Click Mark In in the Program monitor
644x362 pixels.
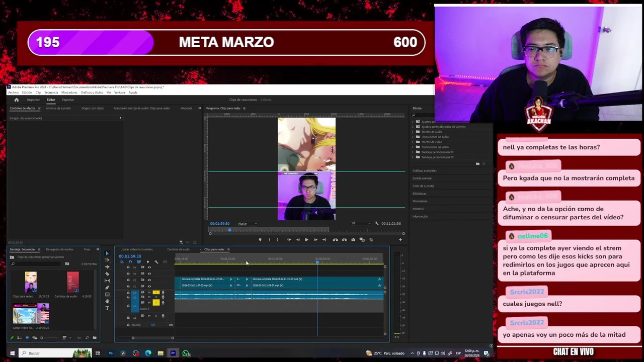(x=270, y=239)
